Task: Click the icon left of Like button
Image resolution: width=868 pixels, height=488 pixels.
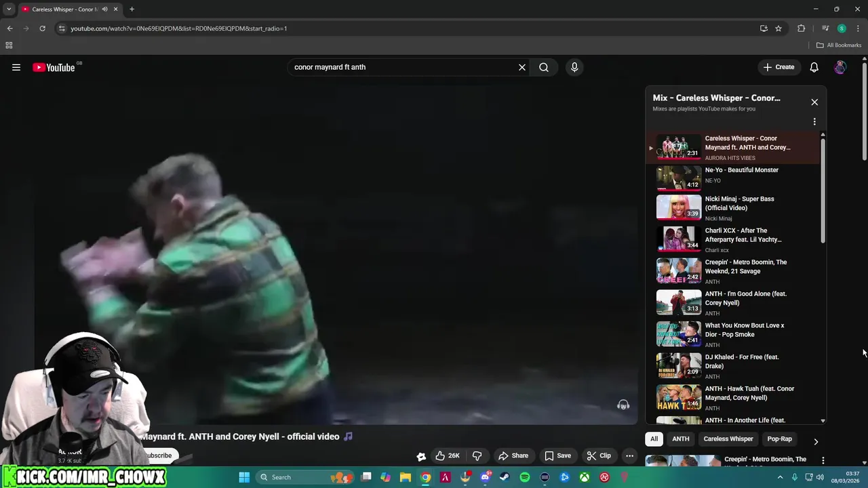Action: [x=421, y=456]
